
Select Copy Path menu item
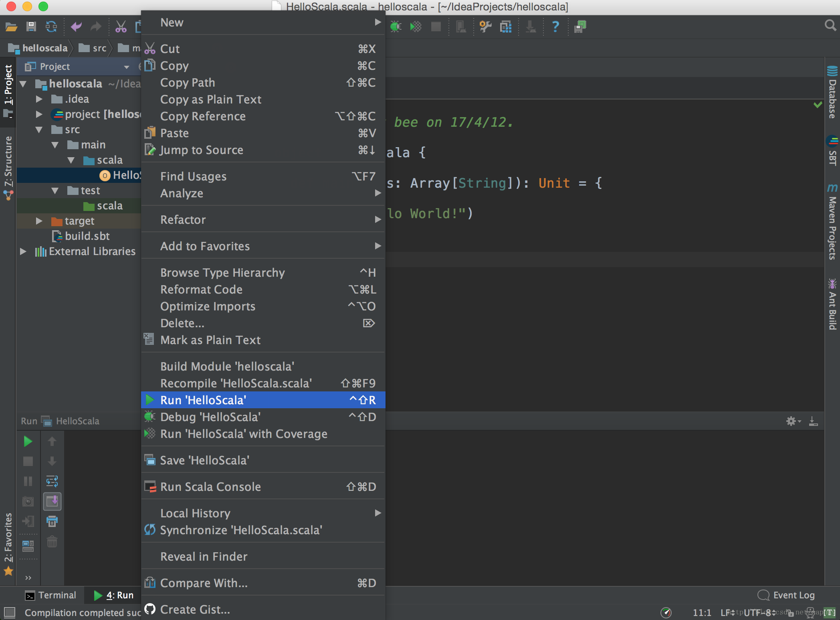(x=263, y=82)
